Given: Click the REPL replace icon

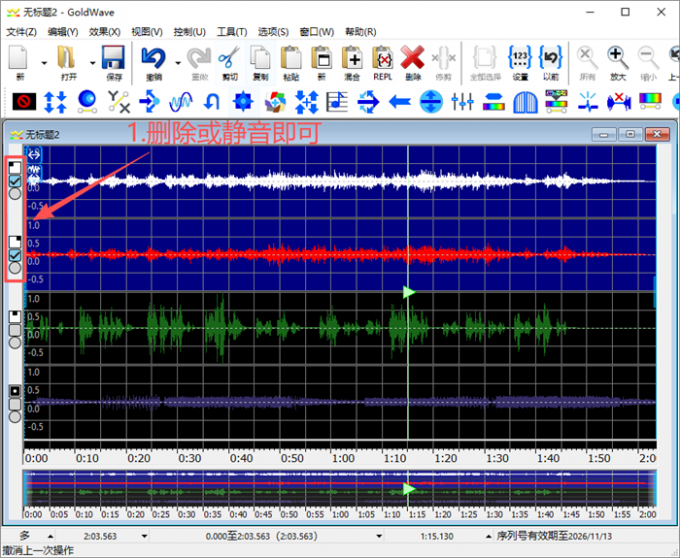Looking at the screenshot, I should pos(382,62).
